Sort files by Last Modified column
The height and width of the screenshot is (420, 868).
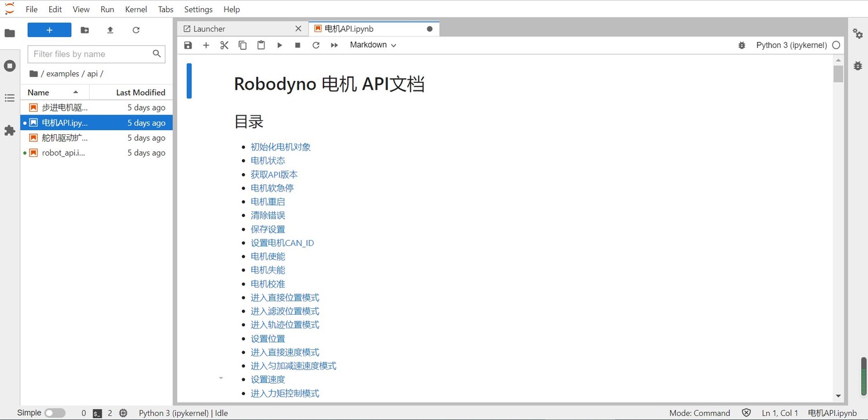tap(131, 92)
